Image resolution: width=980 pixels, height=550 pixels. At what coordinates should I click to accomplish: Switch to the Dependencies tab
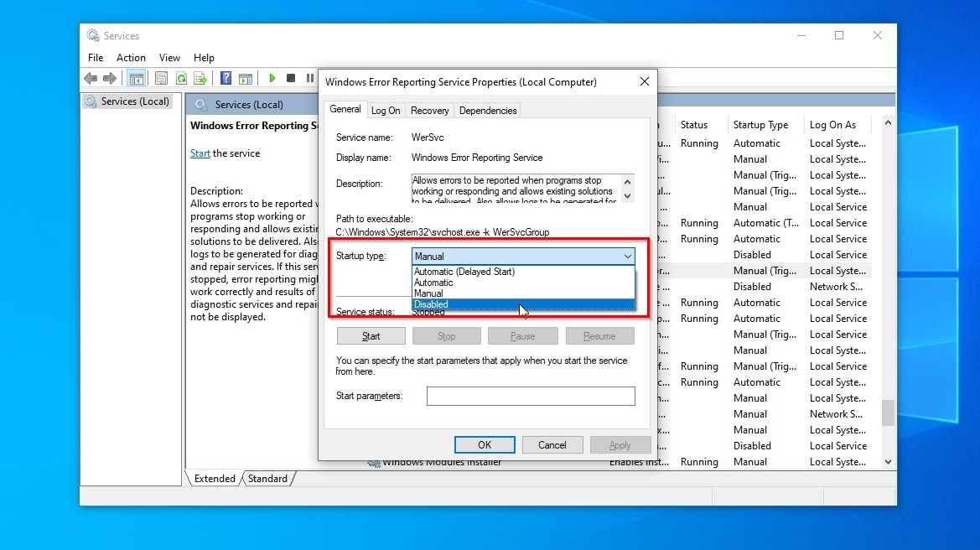pyautogui.click(x=488, y=111)
